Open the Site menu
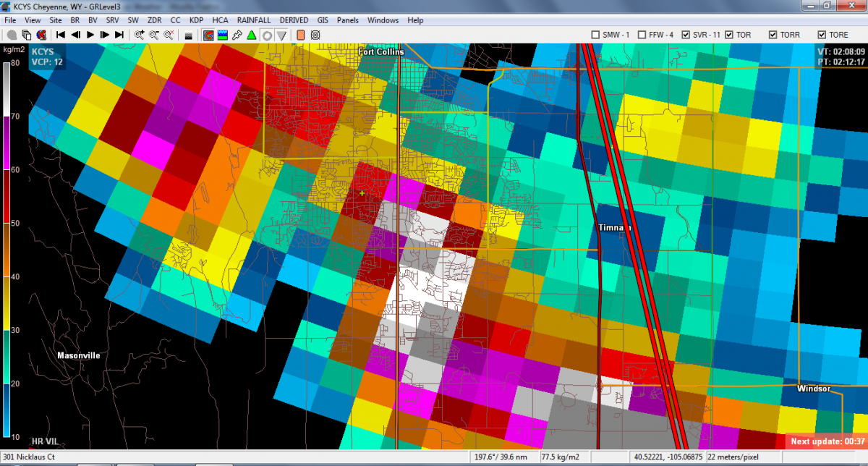This screenshot has width=868, height=466. point(56,20)
